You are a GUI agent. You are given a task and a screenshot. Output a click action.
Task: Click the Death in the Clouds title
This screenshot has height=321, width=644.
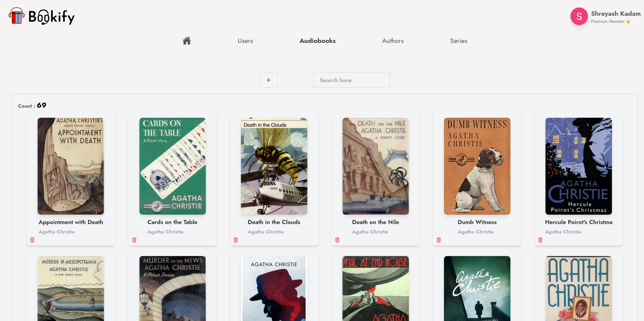[274, 222]
